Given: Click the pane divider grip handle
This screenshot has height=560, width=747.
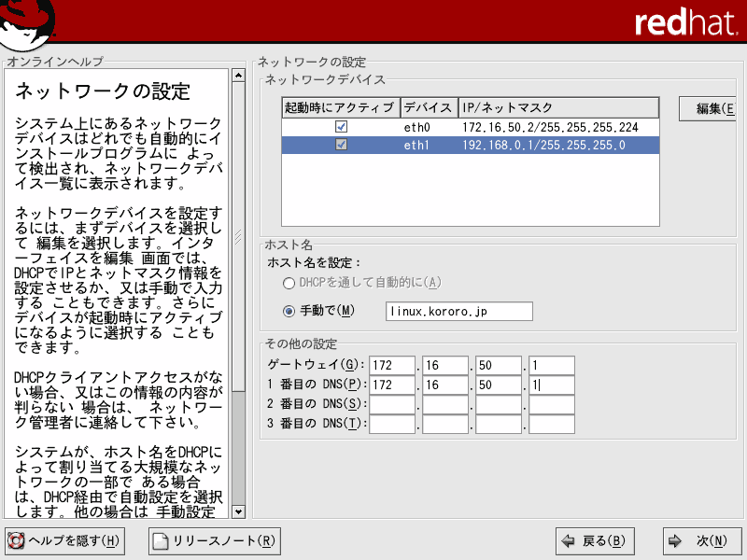Looking at the screenshot, I should (x=238, y=237).
